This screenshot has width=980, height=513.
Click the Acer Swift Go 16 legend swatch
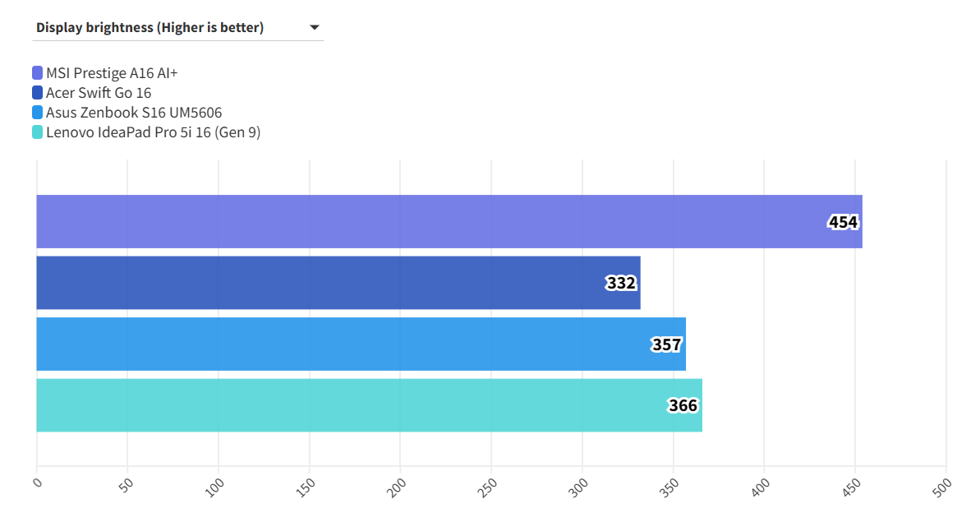38,93
